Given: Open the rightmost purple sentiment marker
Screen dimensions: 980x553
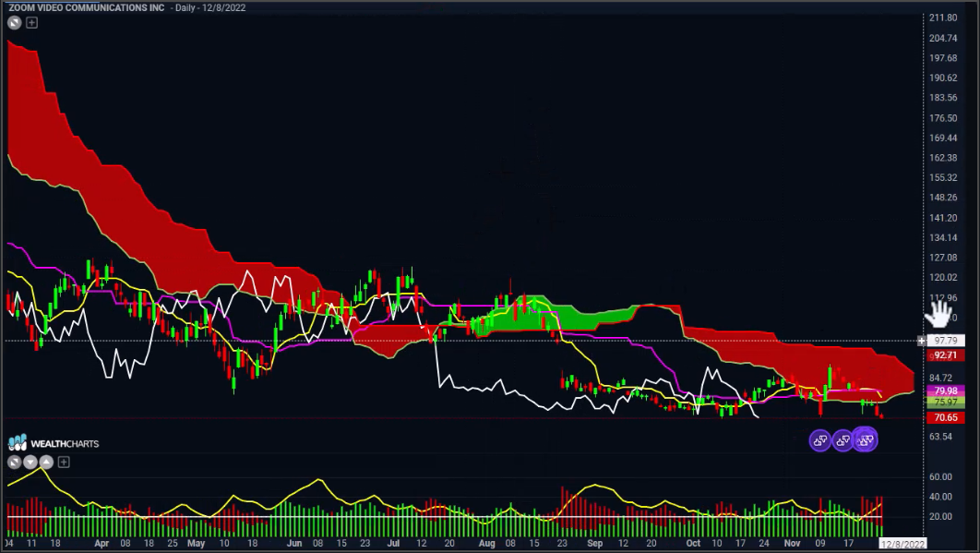Looking at the screenshot, I should [x=865, y=440].
